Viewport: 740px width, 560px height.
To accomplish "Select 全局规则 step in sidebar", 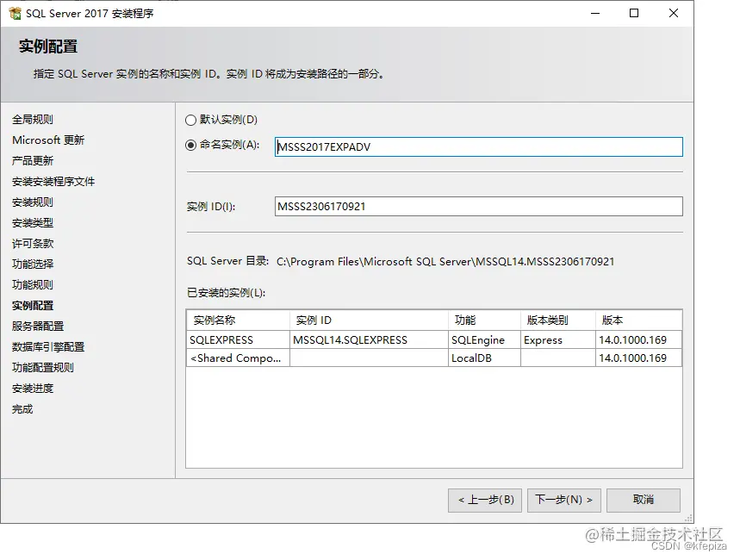I will point(33,120).
